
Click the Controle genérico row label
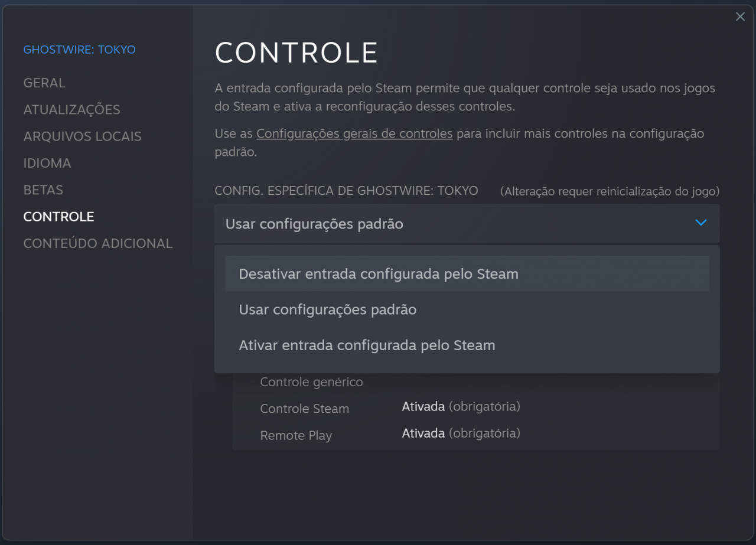pyautogui.click(x=311, y=382)
